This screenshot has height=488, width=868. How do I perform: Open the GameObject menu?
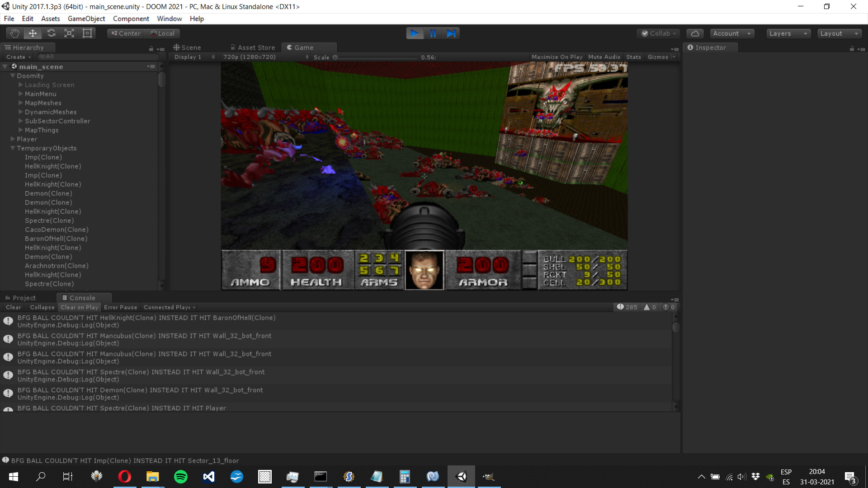pos(86,19)
